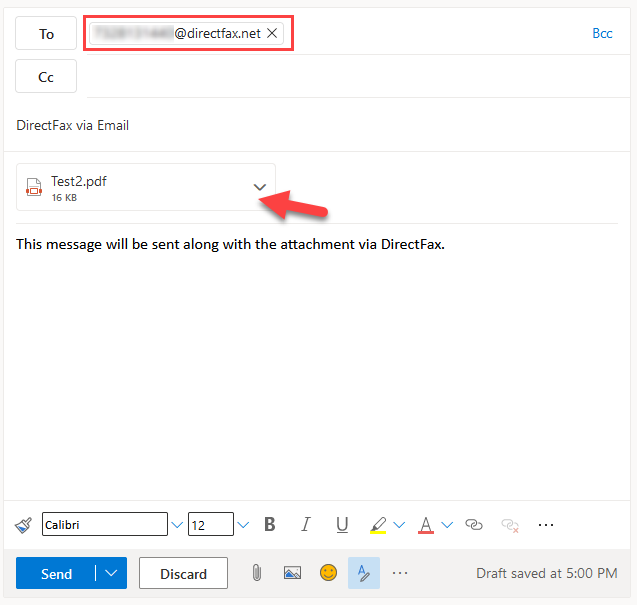Image resolution: width=637 pixels, height=605 pixels.
Task: Apply the yellow highlight color
Action: pos(378,524)
